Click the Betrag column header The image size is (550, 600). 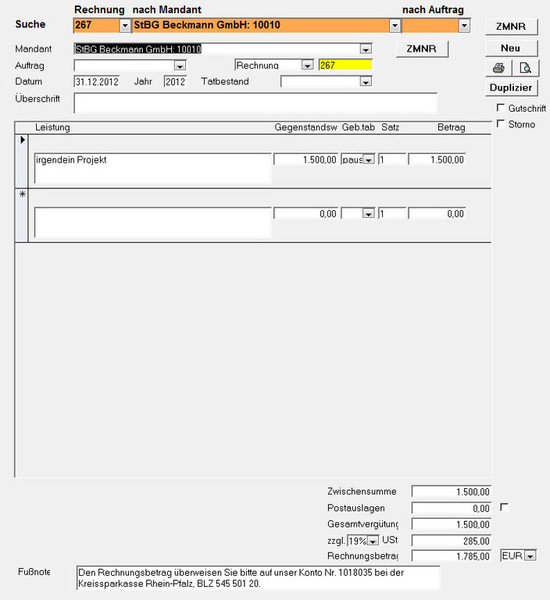tap(451, 127)
